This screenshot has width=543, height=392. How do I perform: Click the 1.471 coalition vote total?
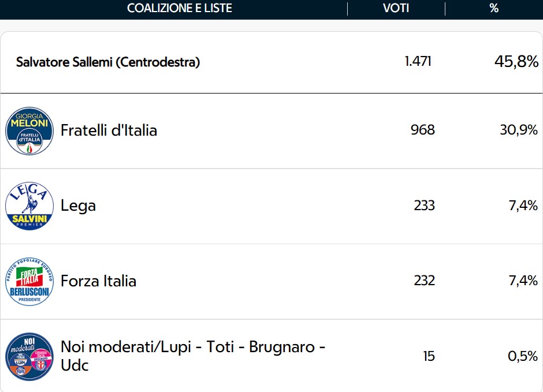coord(418,61)
